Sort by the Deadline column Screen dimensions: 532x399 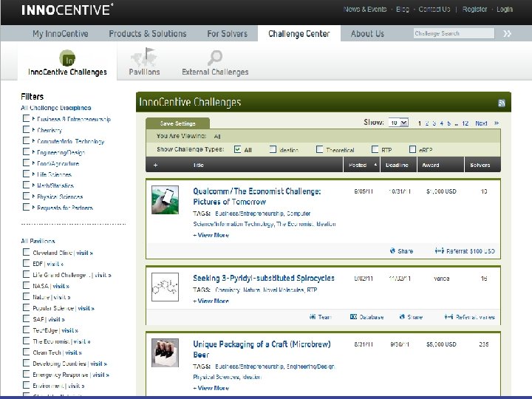(398, 165)
